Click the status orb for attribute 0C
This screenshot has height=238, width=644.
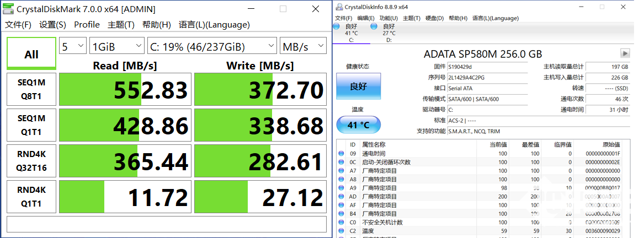pos(341,162)
